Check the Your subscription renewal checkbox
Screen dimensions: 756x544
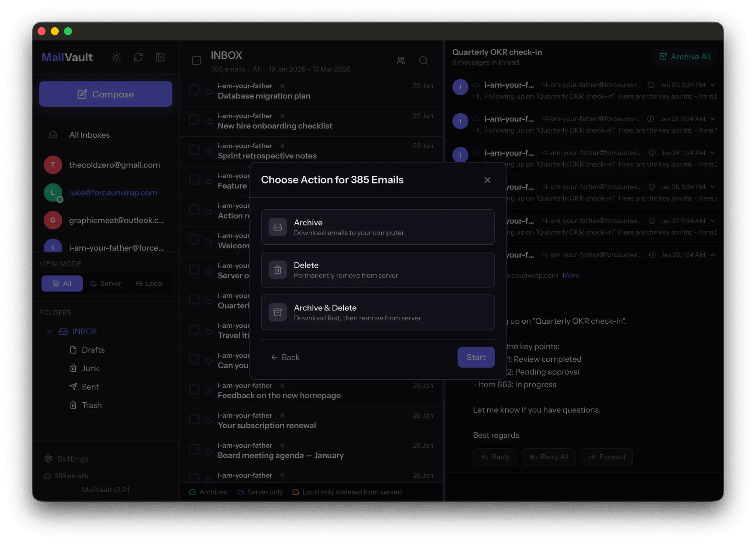tap(194, 419)
